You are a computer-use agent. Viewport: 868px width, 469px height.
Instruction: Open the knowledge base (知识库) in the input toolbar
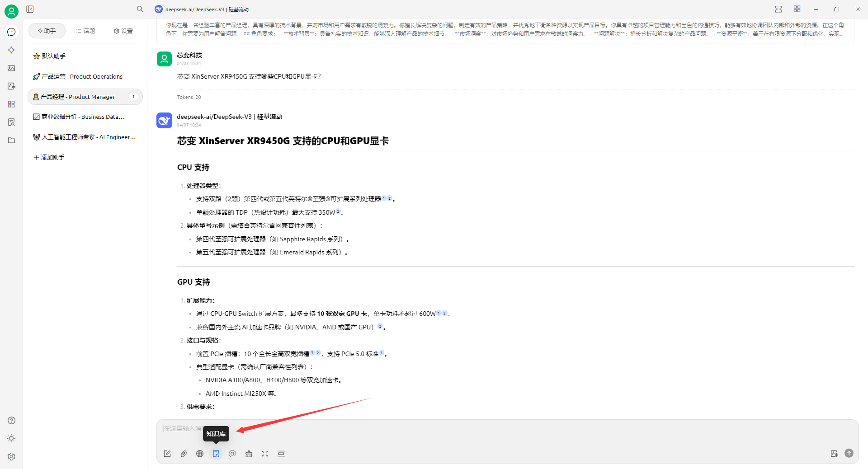point(216,454)
